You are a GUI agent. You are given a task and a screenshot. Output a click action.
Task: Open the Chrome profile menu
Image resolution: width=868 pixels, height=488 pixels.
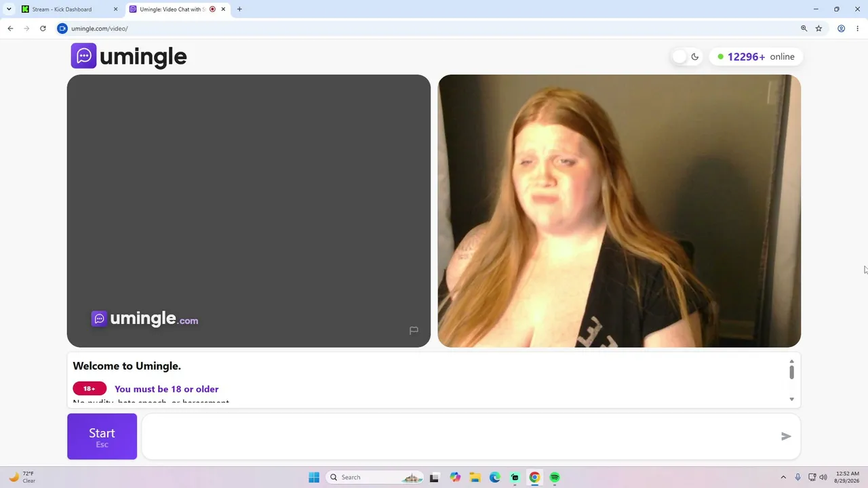pyautogui.click(x=841, y=28)
